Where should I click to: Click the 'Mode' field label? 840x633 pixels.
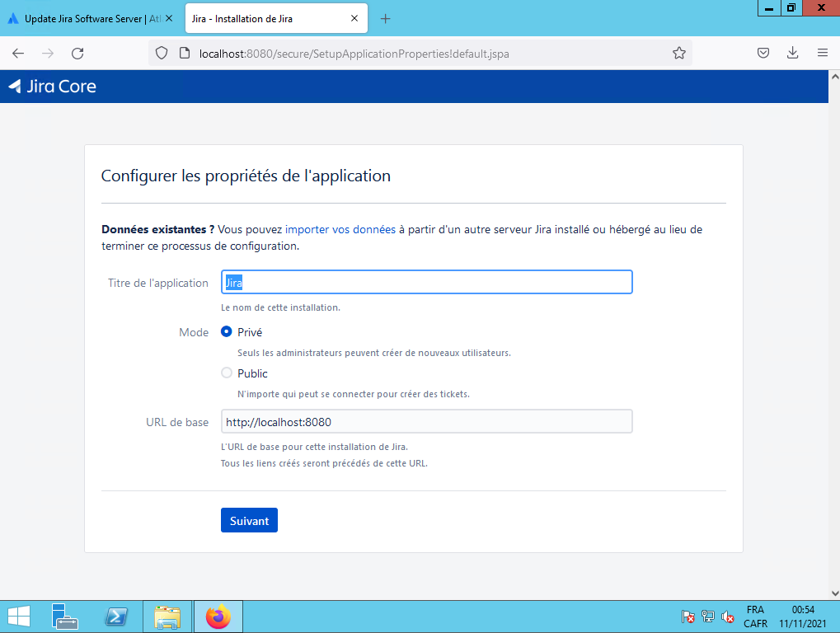point(194,332)
